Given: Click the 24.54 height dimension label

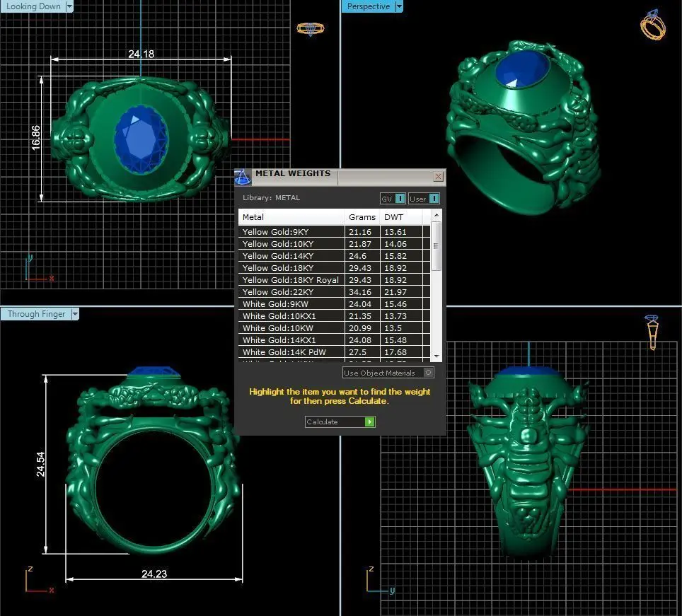Looking at the screenshot, I should click(x=40, y=464).
